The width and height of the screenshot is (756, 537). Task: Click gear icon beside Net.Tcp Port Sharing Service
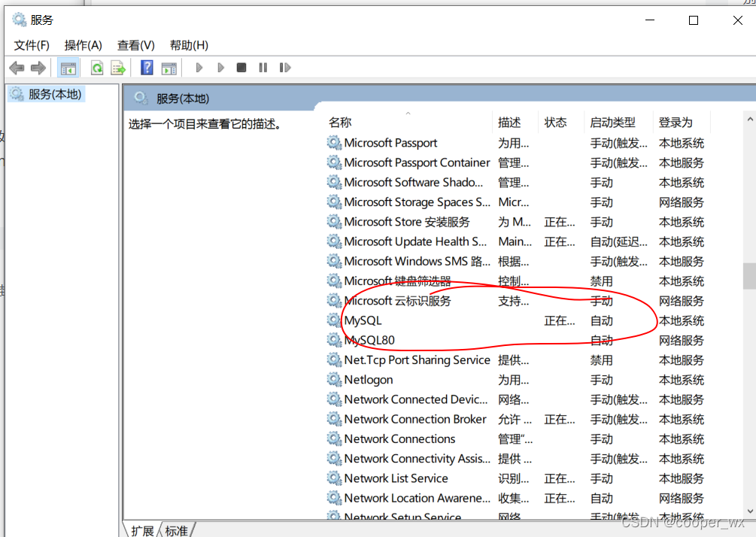point(334,360)
